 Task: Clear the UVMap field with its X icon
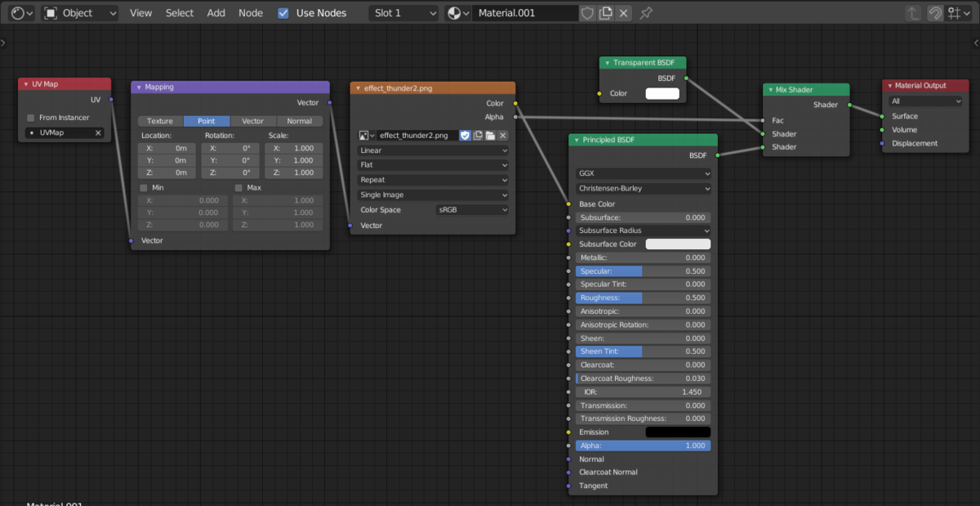(98, 132)
